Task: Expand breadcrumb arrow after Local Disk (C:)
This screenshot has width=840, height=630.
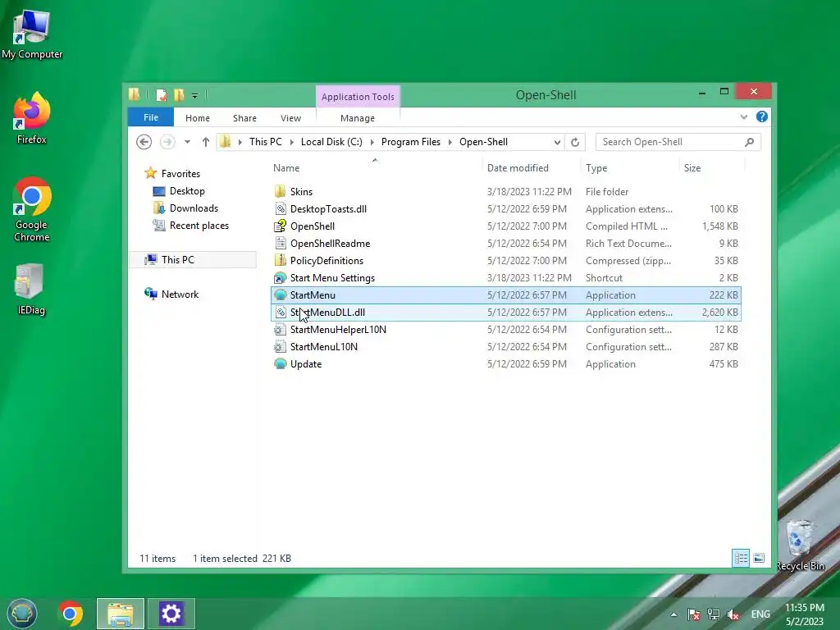Action: [x=372, y=142]
